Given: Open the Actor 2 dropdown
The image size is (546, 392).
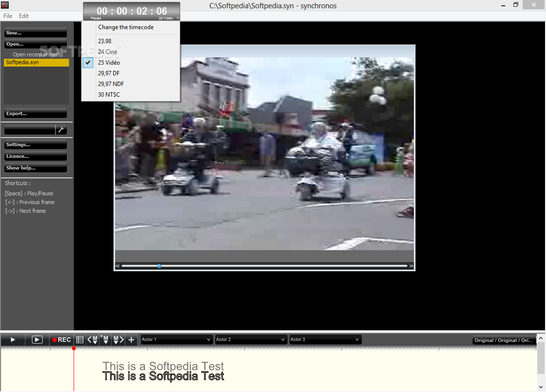Looking at the screenshot, I should 250,340.
